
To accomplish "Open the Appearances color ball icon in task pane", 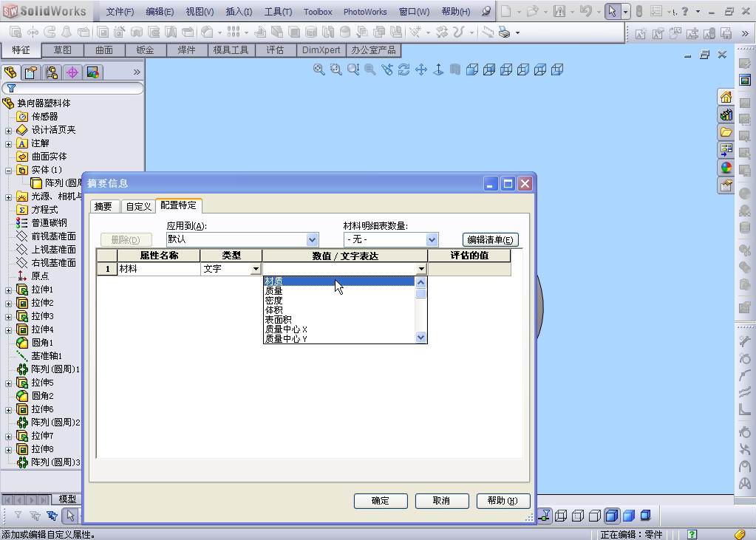I will [x=726, y=168].
